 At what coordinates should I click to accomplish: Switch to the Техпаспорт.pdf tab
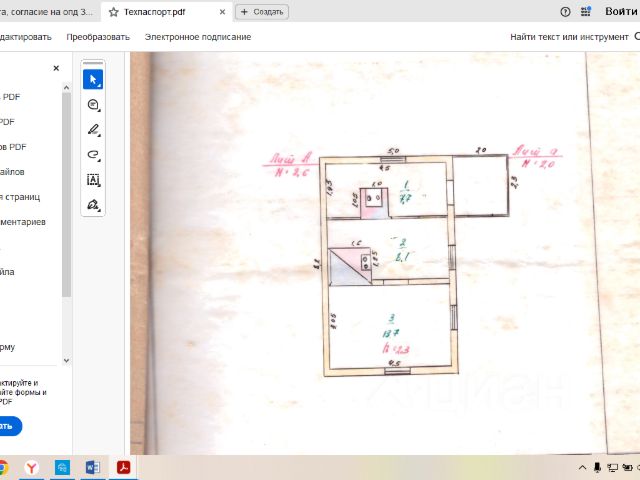167,12
